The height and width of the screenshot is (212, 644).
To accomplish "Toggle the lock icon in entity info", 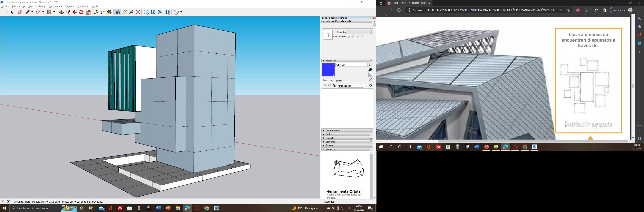I will click(x=353, y=37).
